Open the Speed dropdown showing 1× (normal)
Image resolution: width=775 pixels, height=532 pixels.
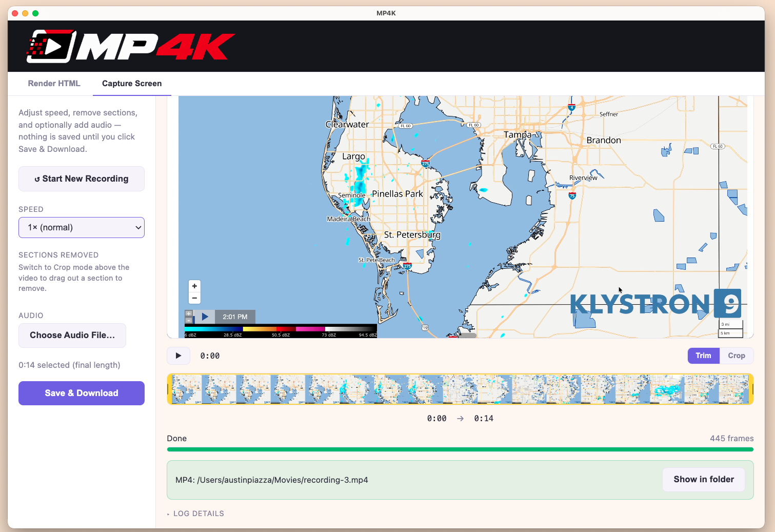82,227
